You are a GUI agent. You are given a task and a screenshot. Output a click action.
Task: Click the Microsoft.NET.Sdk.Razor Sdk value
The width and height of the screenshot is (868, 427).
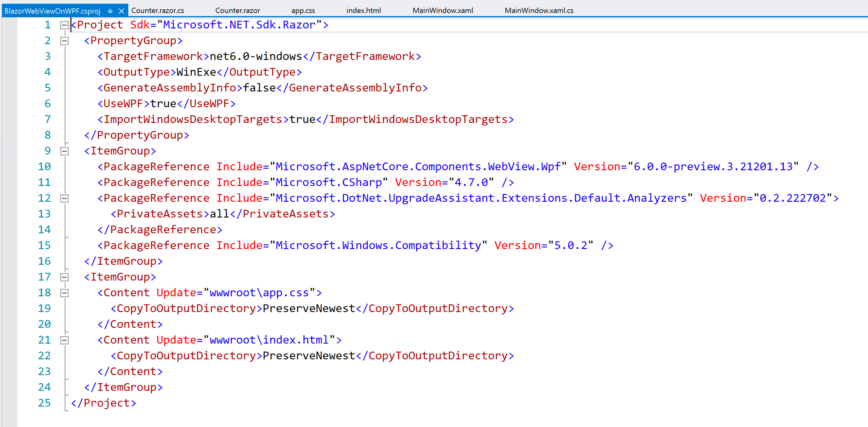[x=239, y=25]
